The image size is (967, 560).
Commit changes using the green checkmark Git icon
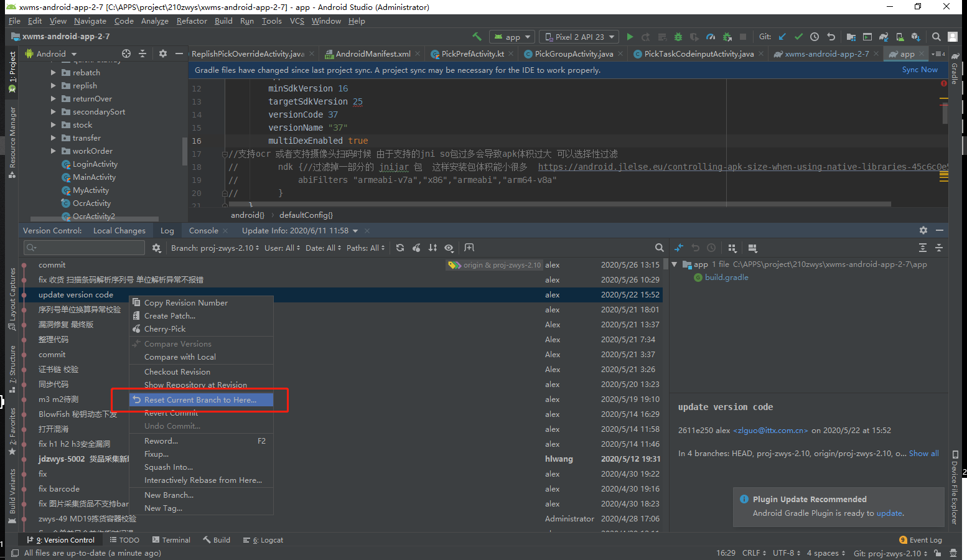pos(798,37)
